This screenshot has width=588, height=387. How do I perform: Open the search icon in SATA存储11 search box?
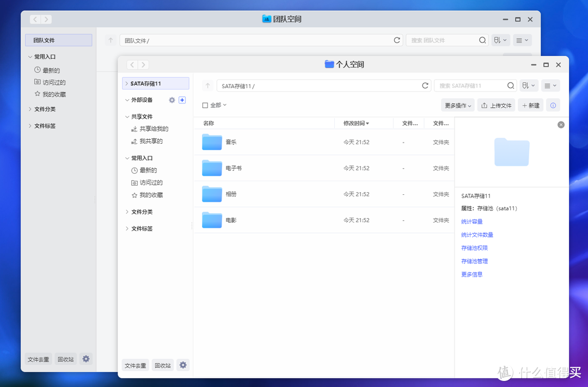point(510,85)
